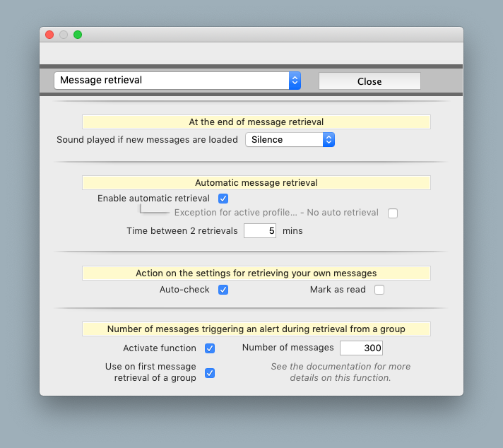Viewport: 503px width, 448px height.
Task: Click the 'Action on the settings' section header
Action: 256,273
